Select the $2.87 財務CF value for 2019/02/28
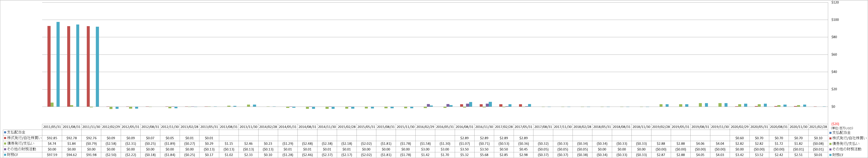Screen dimensions: 868x158 coord(661,155)
